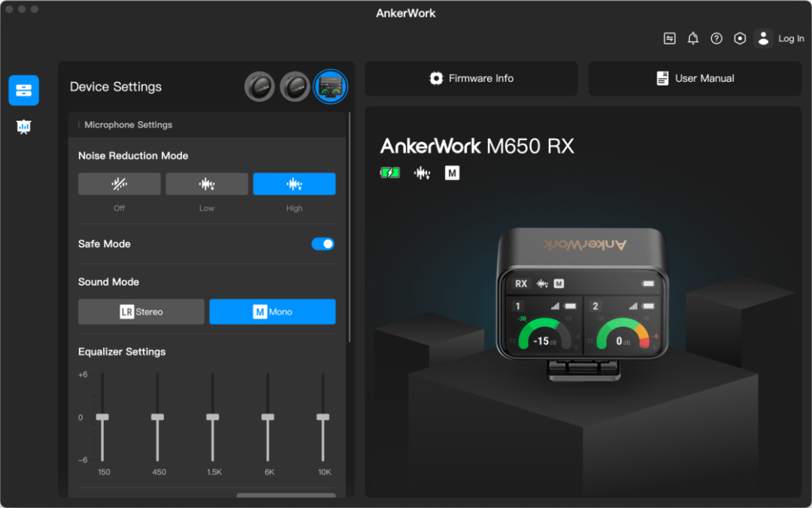812x508 pixels.
Task: Click the Equalizer Settings heading
Action: tap(122, 351)
